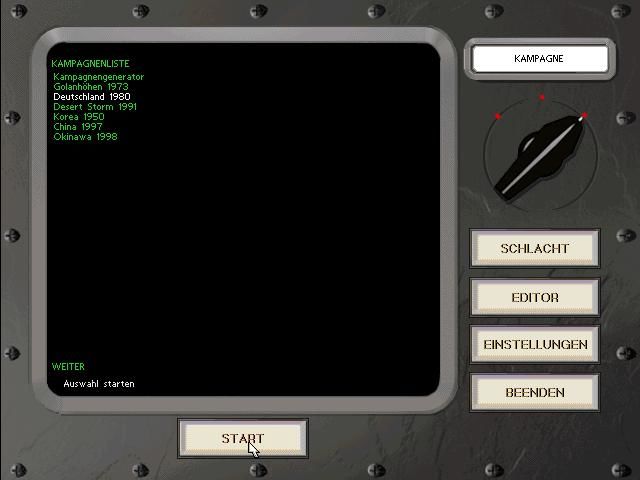Image resolution: width=640 pixels, height=480 pixels.
Task: Pick Desert Storm 1991 campaign entry
Action: [x=95, y=107]
